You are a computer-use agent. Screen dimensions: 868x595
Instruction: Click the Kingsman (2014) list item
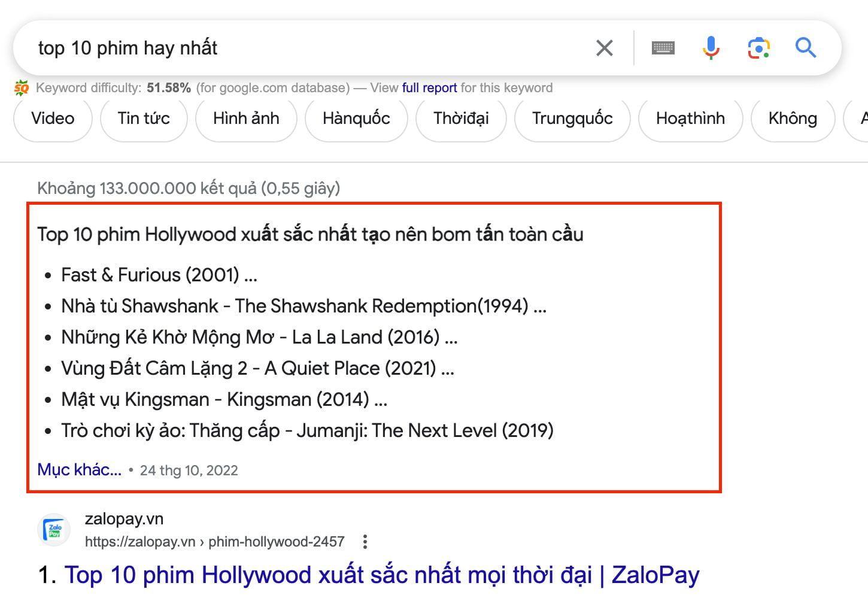pos(224,399)
